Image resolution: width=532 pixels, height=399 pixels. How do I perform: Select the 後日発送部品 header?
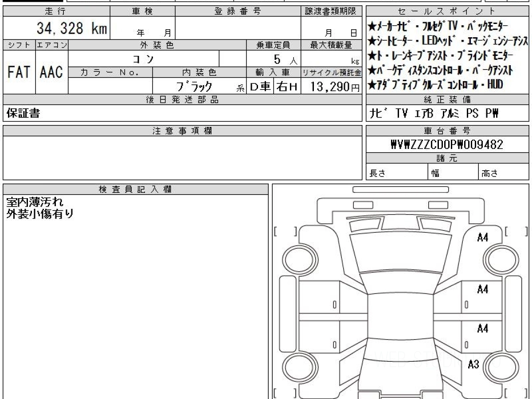click(182, 100)
